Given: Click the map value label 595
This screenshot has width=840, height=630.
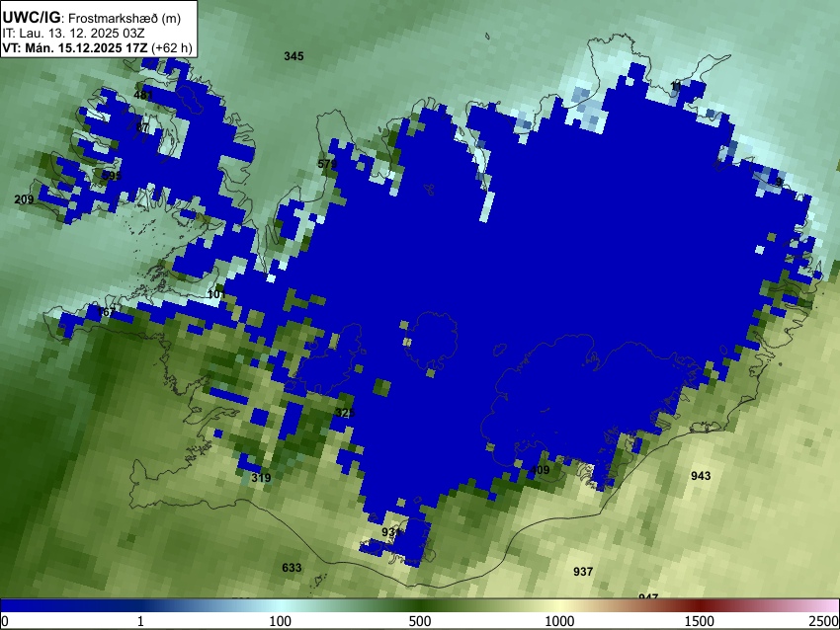Looking at the screenshot, I should (x=112, y=176).
